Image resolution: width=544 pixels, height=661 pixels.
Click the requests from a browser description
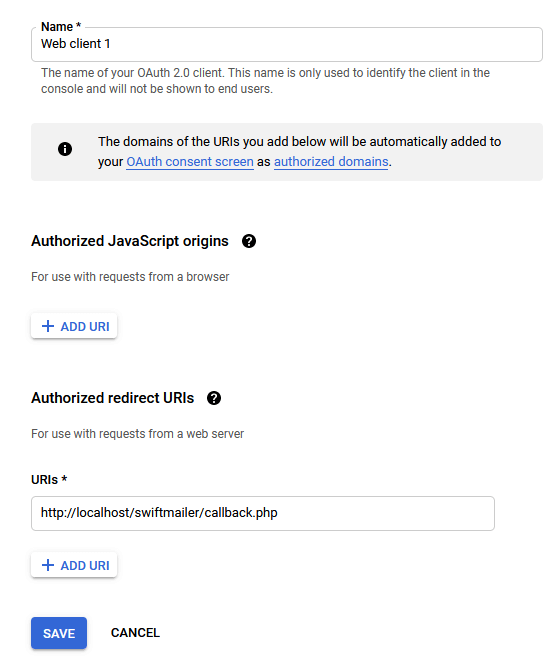pos(130,277)
